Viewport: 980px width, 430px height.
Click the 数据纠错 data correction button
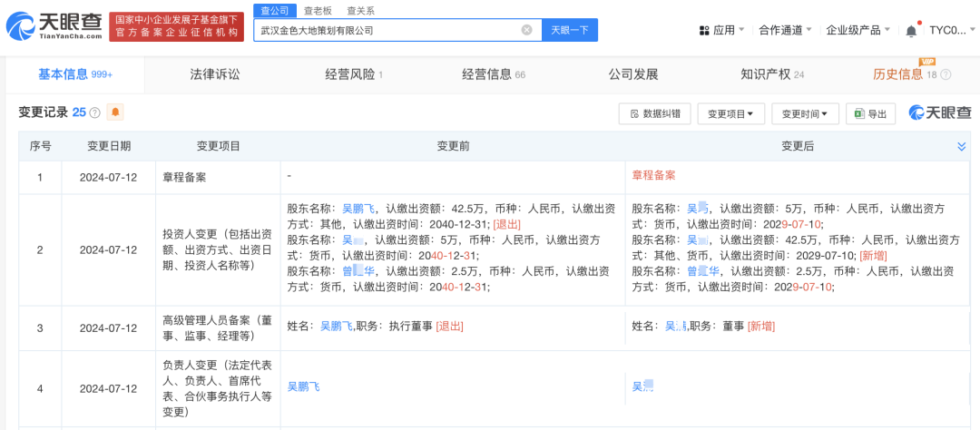click(x=654, y=113)
